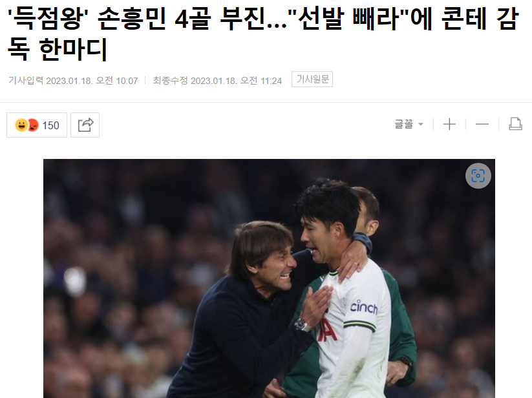Click the wristwatch shown in the photo
The width and height of the screenshot is (532, 398).
[302, 325]
